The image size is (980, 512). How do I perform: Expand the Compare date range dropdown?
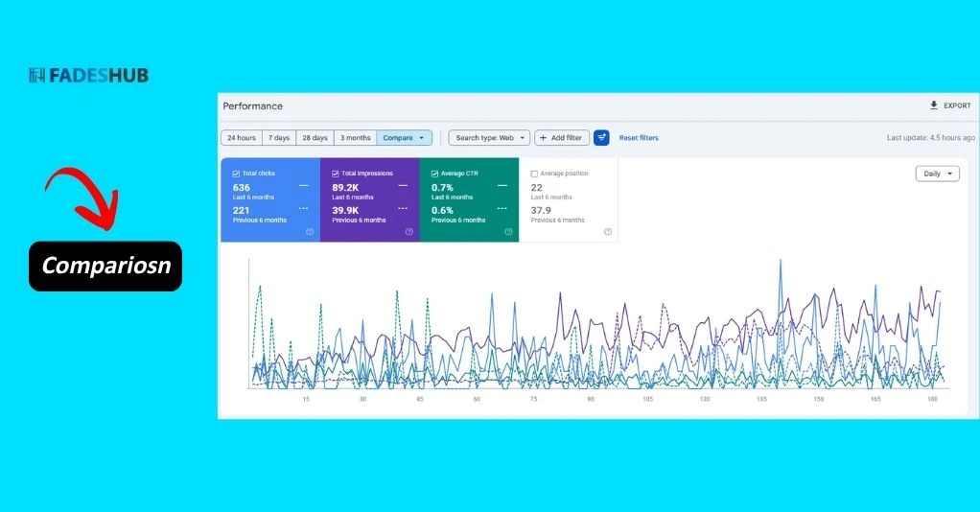(x=404, y=138)
